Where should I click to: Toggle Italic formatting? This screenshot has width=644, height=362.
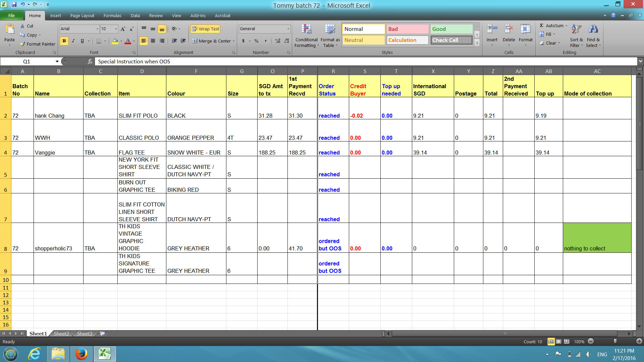click(73, 41)
